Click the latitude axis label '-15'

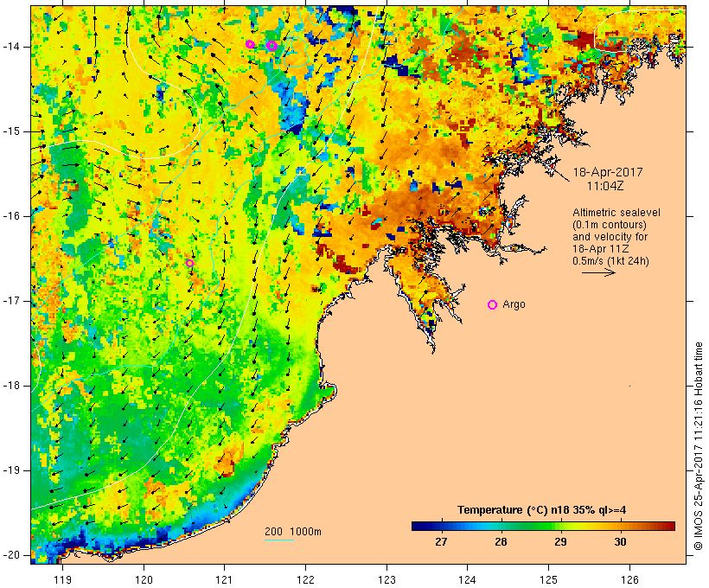[x=11, y=131]
